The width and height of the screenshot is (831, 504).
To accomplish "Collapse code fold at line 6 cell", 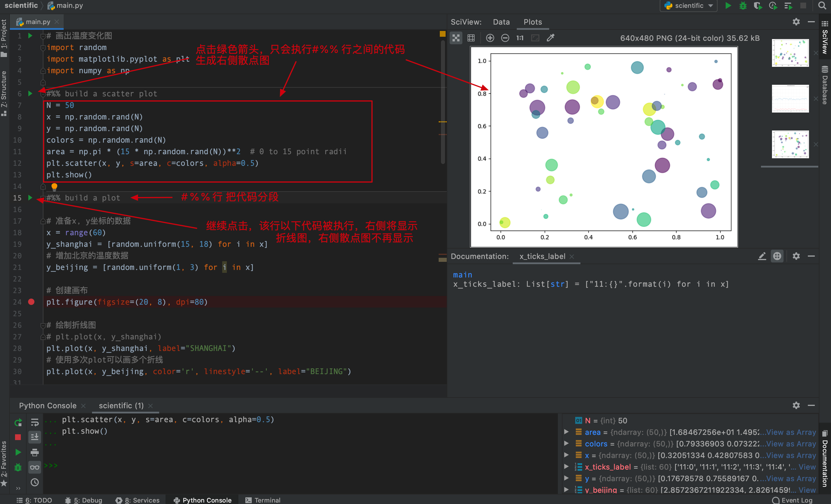I will coord(43,94).
